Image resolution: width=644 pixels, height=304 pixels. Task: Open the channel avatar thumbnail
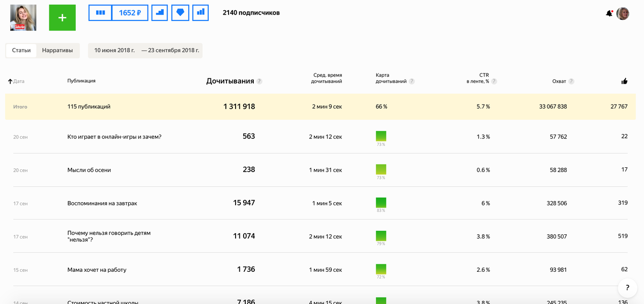[24, 18]
